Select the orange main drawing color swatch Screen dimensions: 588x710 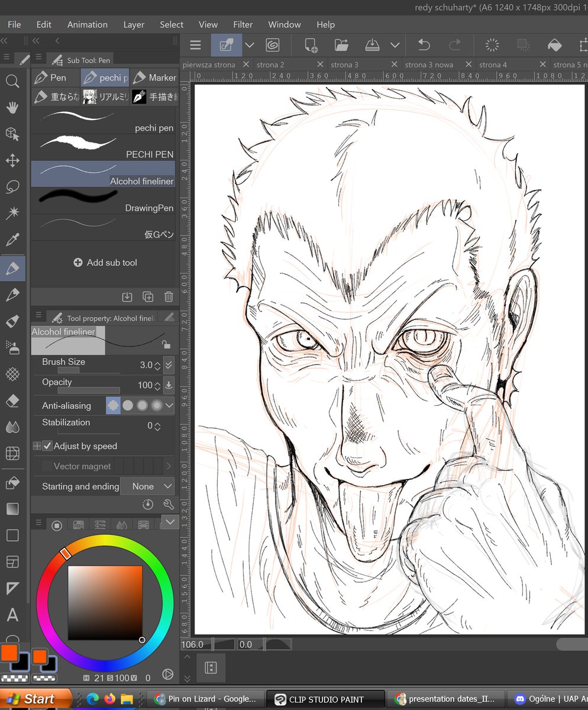9,653
